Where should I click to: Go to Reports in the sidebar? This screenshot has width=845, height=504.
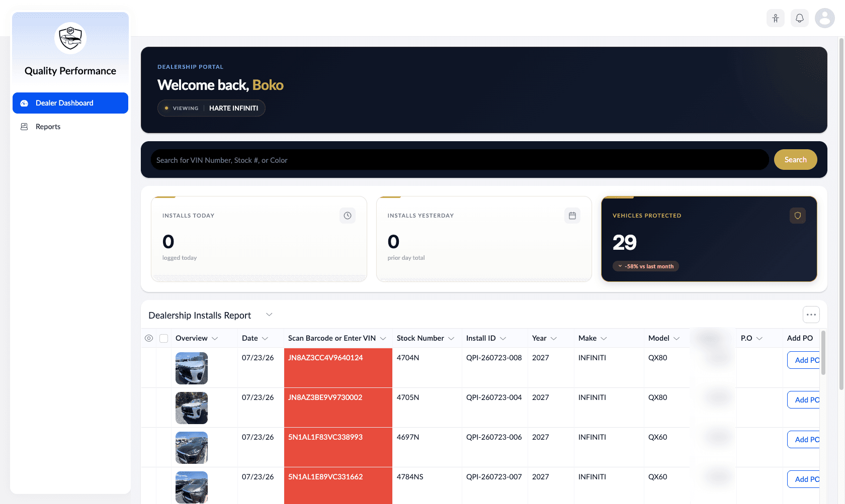click(x=70, y=127)
